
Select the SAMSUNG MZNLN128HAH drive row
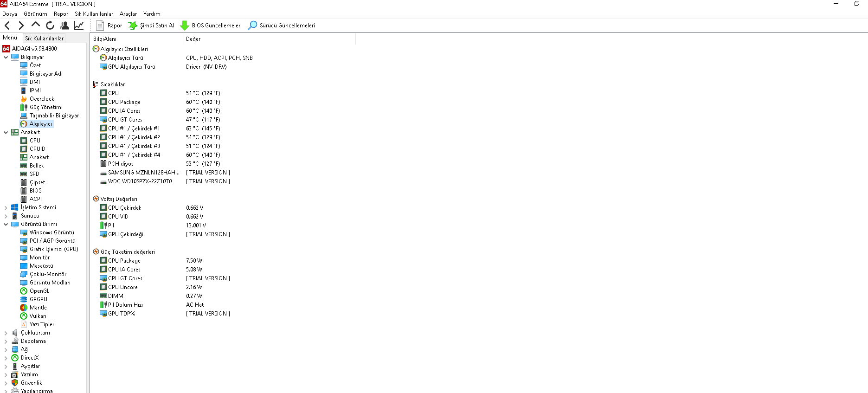point(165,173)
